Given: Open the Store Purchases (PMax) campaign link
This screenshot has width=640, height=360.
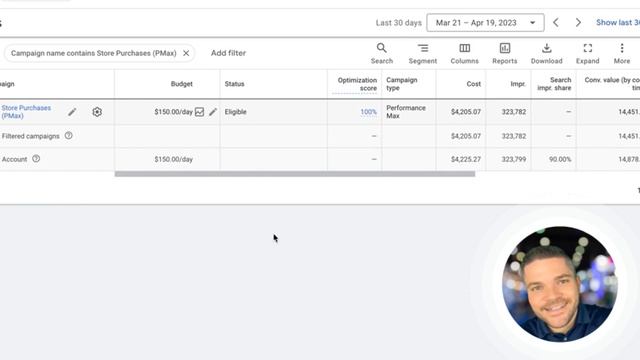Looking at the screenshot, I should (x=26, y=112).
